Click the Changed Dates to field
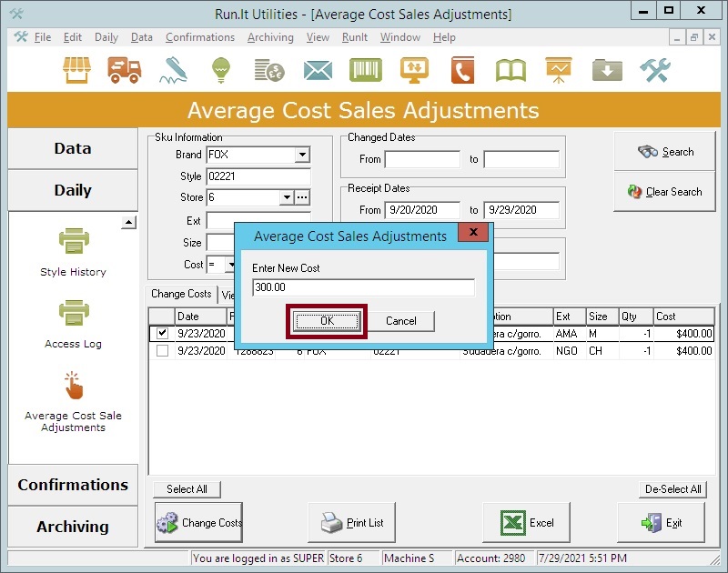This screenshot has height=573, width=728. (521, 159)
